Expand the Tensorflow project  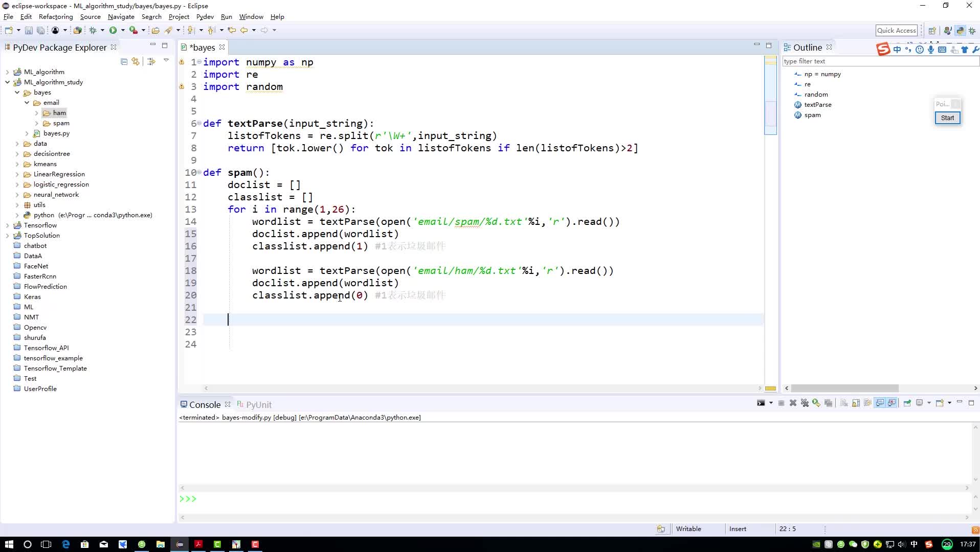pyautogui.click(x=7, y=225)
